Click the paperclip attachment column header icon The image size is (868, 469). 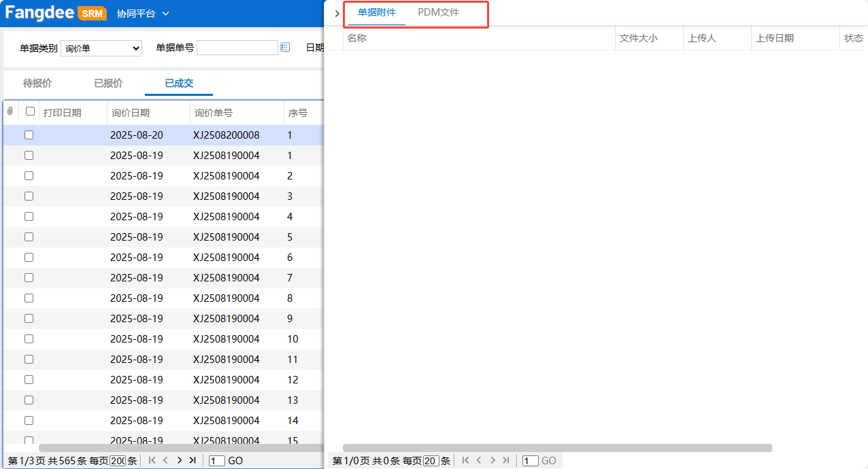click(10, 112)
